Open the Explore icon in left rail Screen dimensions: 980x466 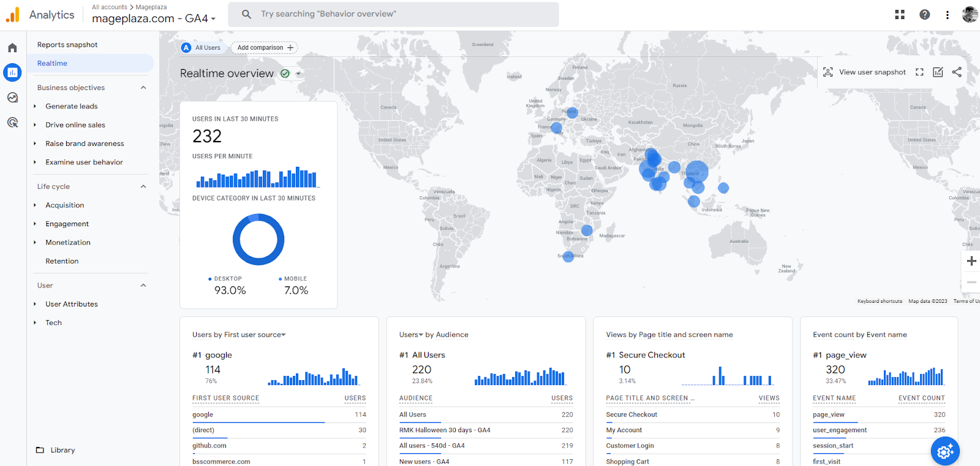(x=12, y=97)
